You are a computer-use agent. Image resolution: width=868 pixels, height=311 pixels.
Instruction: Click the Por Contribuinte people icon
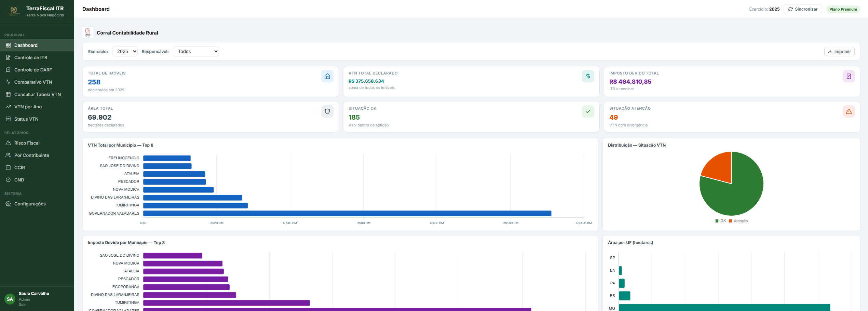point(8,155)
